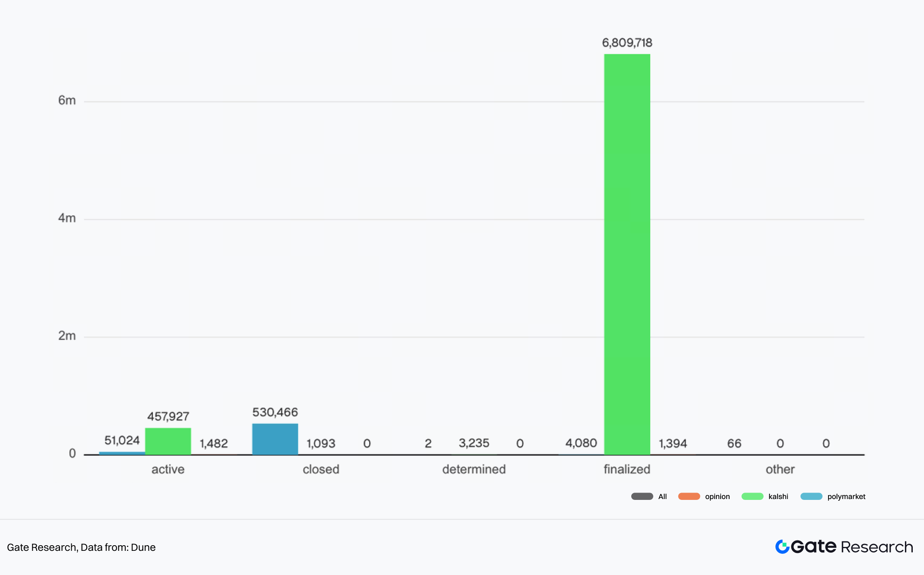Screen dimensions: 924x575
Task: Select the blue polymarket closed bar
Action: tap(275, 439)
